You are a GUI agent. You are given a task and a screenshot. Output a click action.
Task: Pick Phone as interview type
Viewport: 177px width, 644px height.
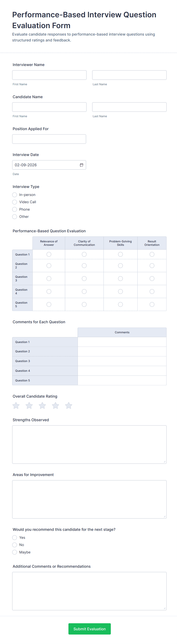pyautogui.click(x=15, y=209)
